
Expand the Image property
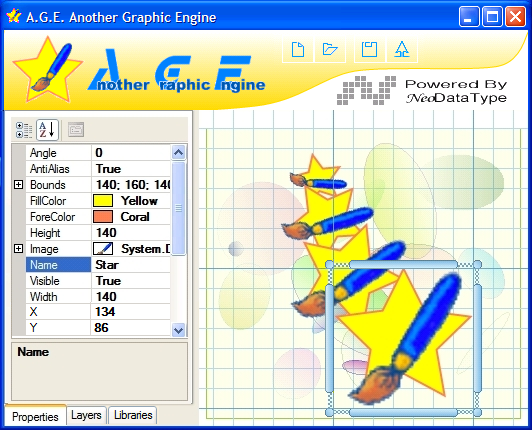pyautogui.click(x=19, y=249)
